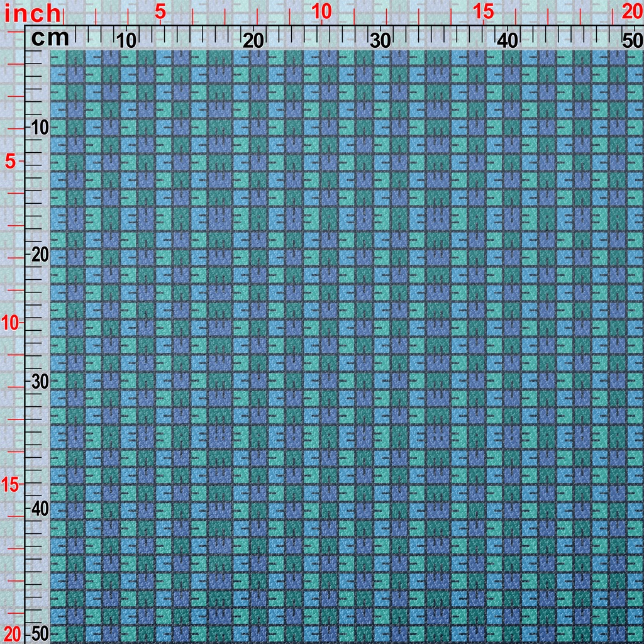The height and width of the screenshot is (644, 644).
Task: Click the 50 mark on left cm ruler
Action: coord(40,634)
